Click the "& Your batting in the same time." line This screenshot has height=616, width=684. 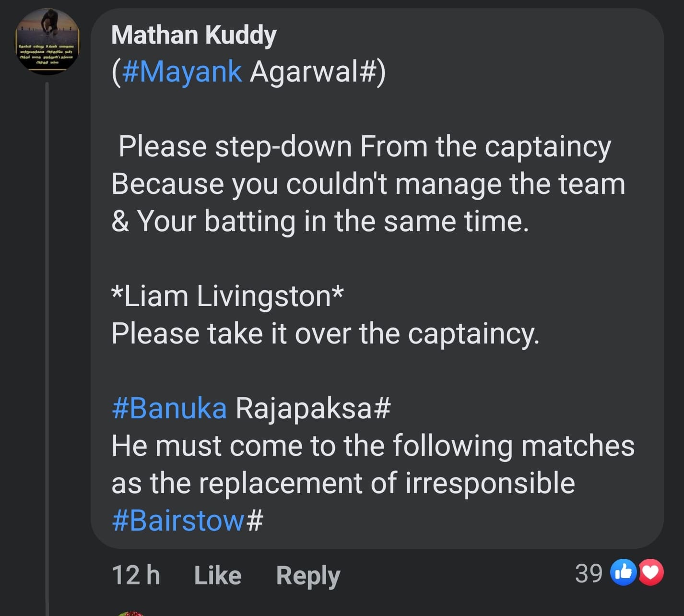[x=320, y=221]
